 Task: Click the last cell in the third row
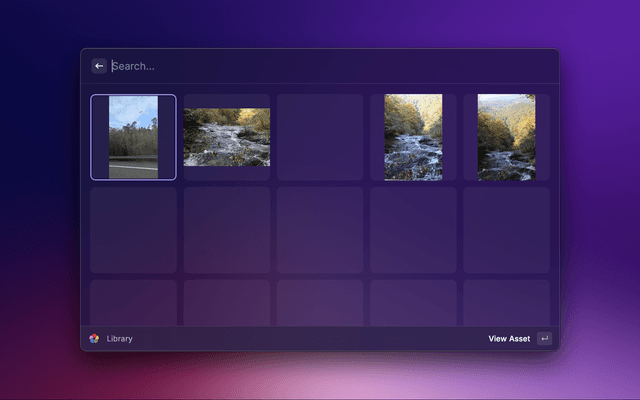(x=506, y=303)
